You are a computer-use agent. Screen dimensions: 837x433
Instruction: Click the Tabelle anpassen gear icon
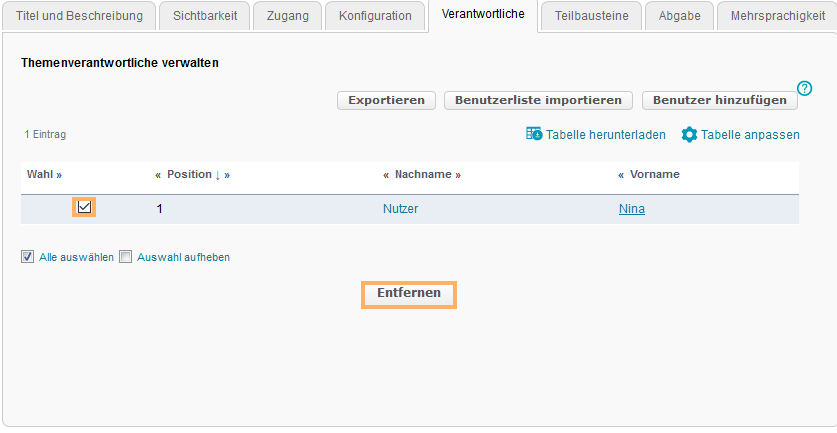(x=689, y=135)
